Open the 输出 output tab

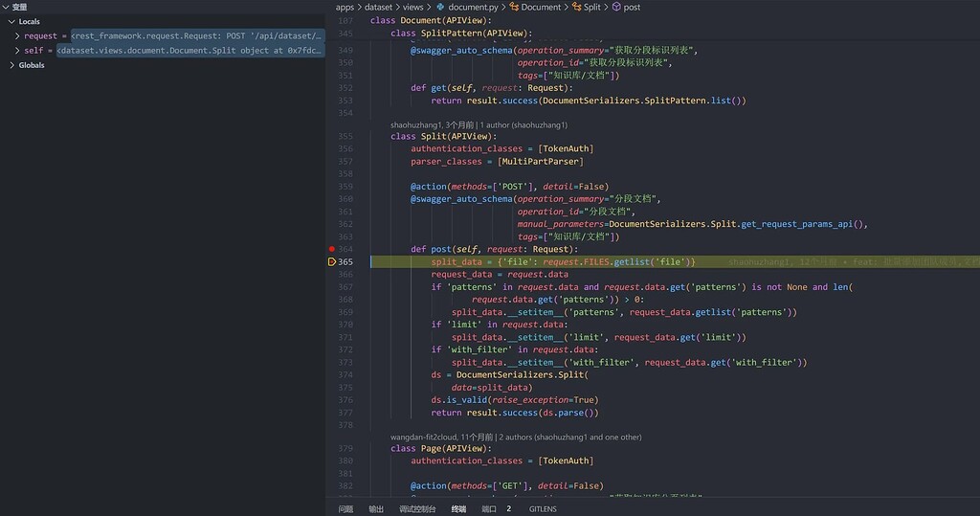[x=376, y=508]
